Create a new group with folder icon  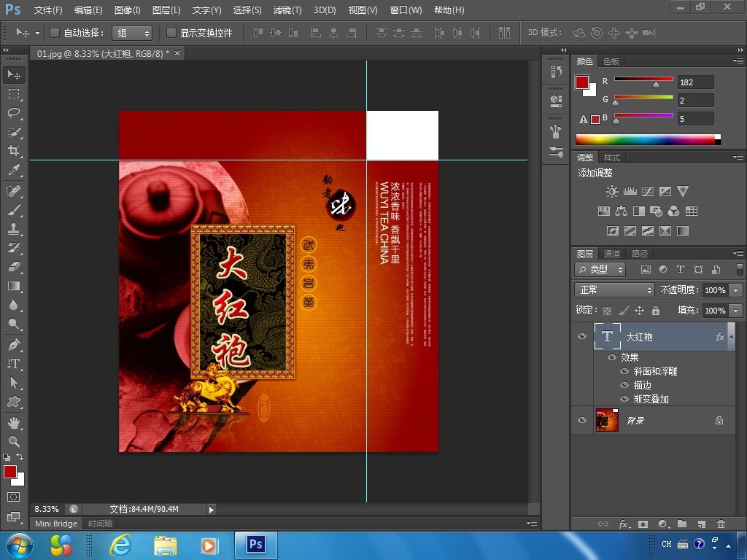click(682, 524)
